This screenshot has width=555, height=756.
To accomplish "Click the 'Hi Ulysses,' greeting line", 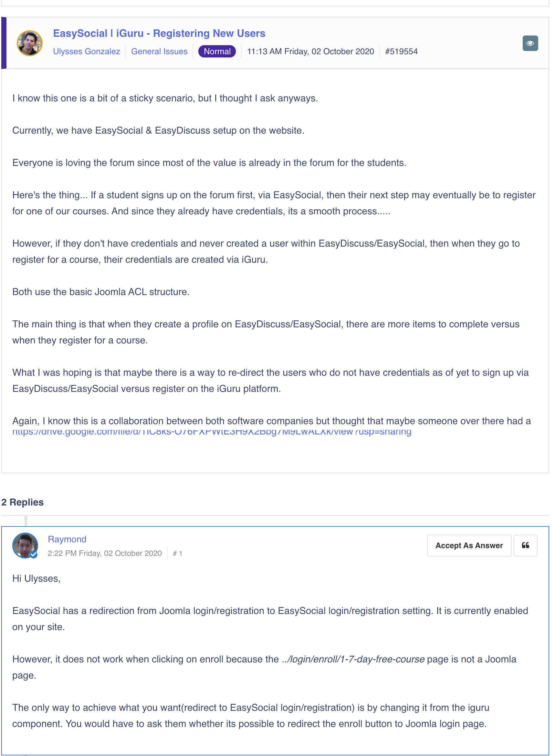I will point(36,578).
